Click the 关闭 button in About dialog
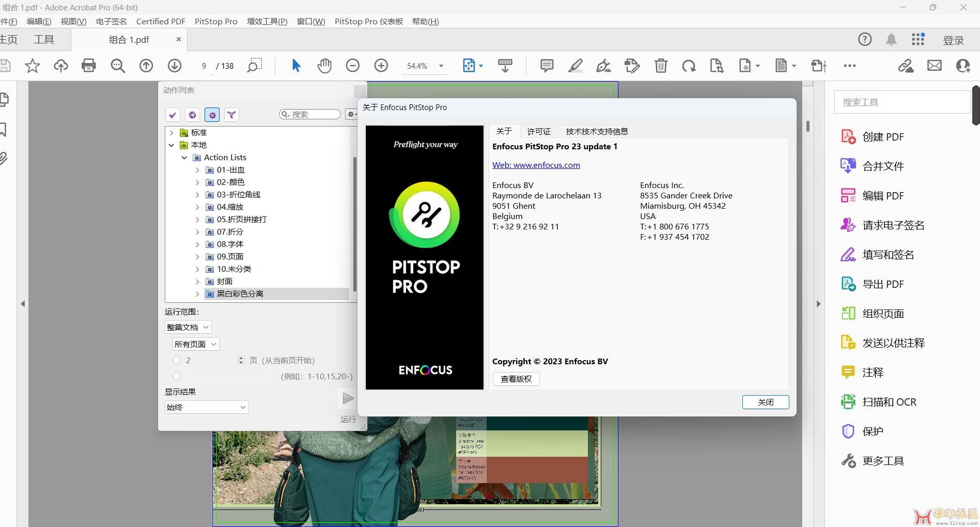 point(765,402)
